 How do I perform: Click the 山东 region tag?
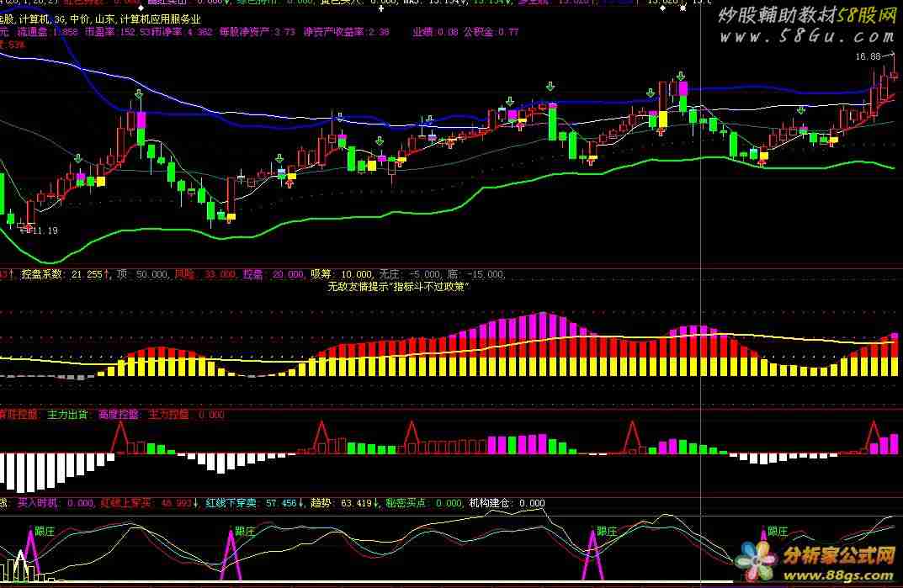click(104, 19)
